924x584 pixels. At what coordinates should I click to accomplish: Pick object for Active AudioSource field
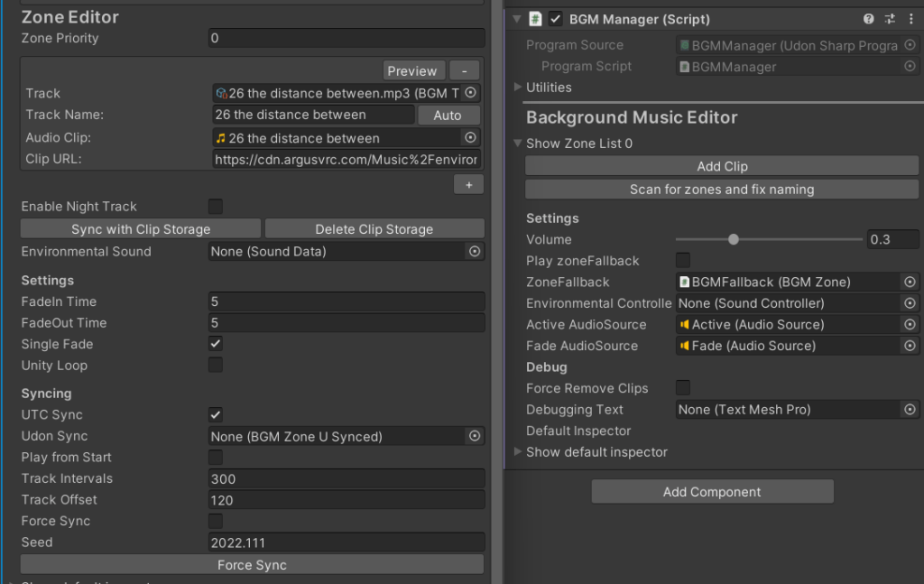(910, 325)
